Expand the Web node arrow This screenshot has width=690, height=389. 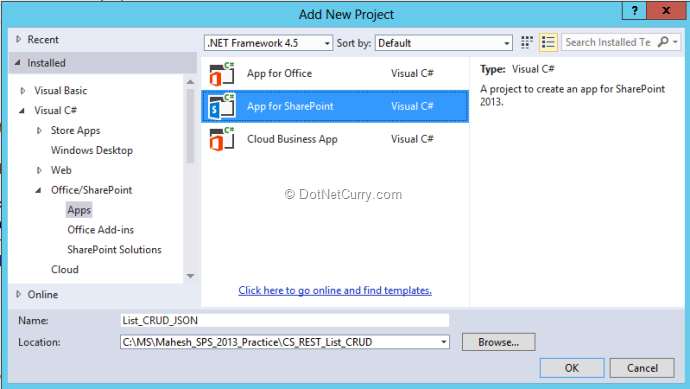(39, 170)
